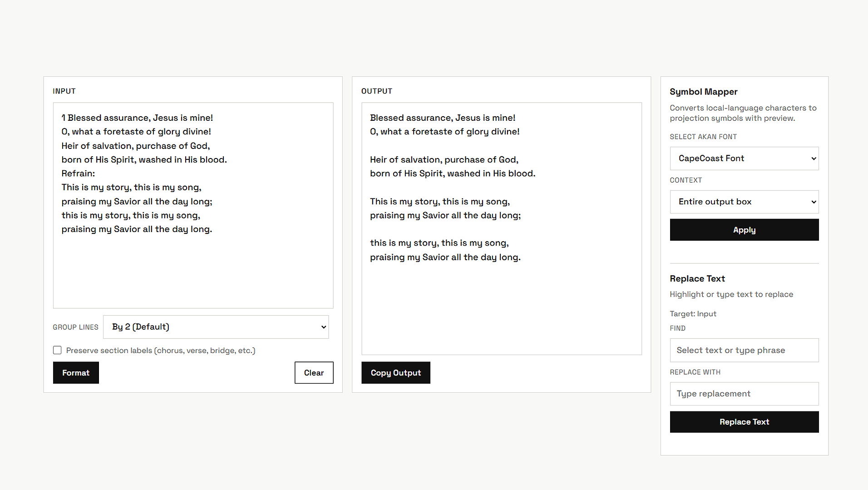The height and width of the screenshot is (490, 868).
Task: Click output line 'Heir of salvation, purchase of God,'
Action: pyautogui.click(x=444, y=159)
